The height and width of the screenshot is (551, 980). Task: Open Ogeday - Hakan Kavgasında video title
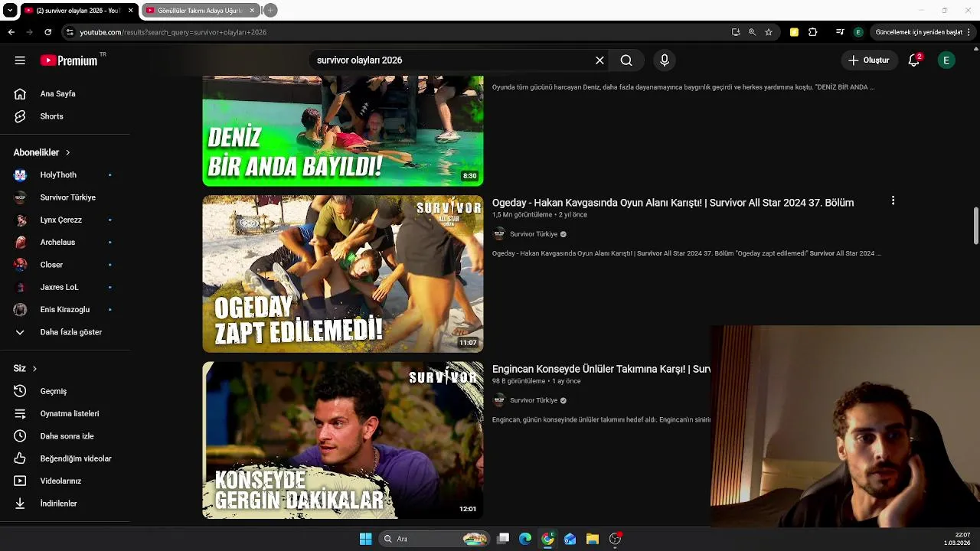pyautogui.click(x=673, y=203)
